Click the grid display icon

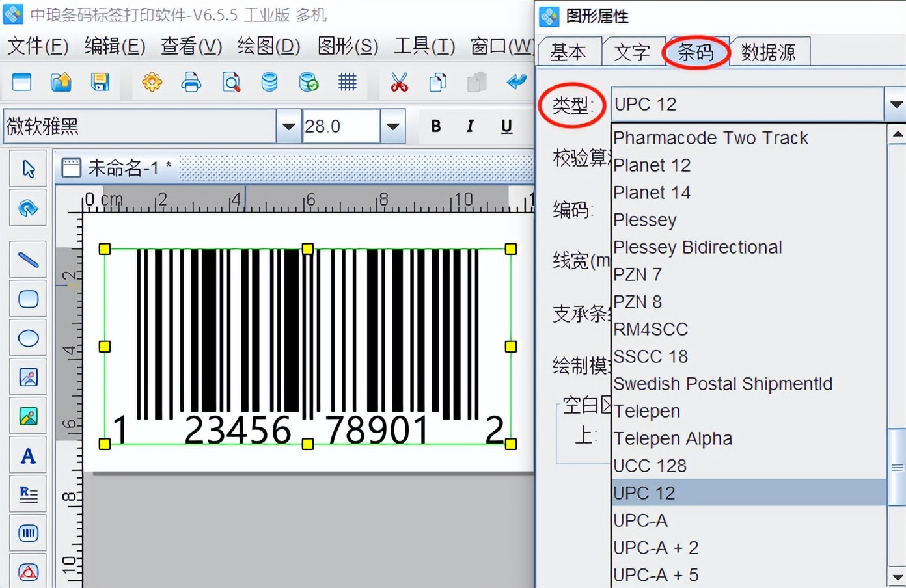pos(348,82)
